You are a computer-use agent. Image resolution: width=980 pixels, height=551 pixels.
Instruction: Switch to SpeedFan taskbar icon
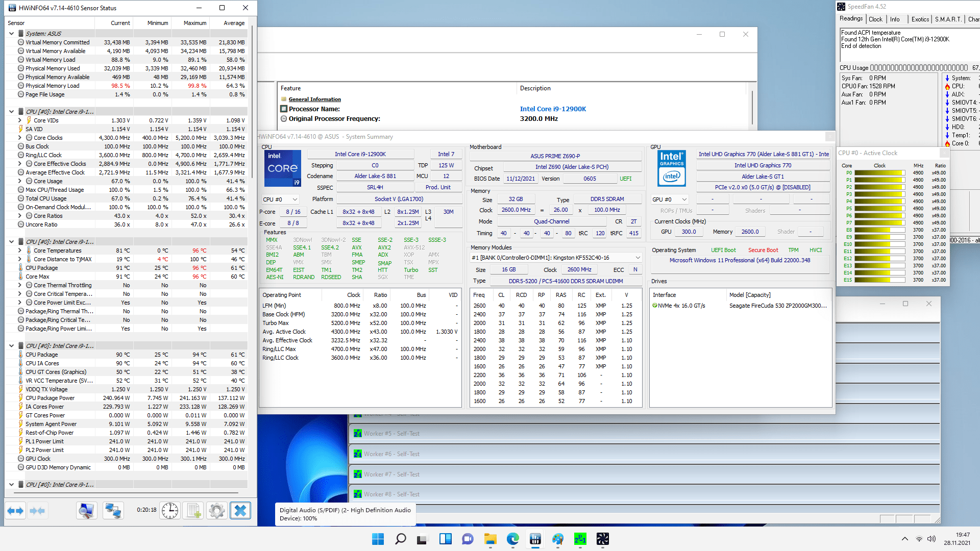coord(603,539)
